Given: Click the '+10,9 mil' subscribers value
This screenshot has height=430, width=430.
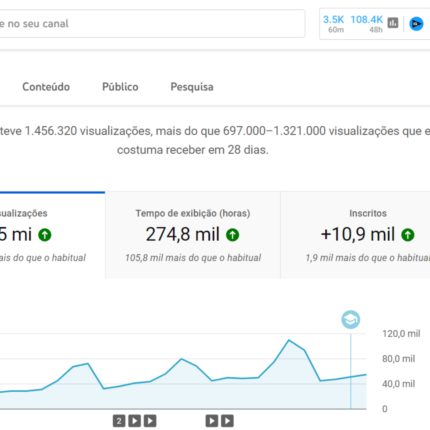Looking at the screenshot, I should (358, 234).
